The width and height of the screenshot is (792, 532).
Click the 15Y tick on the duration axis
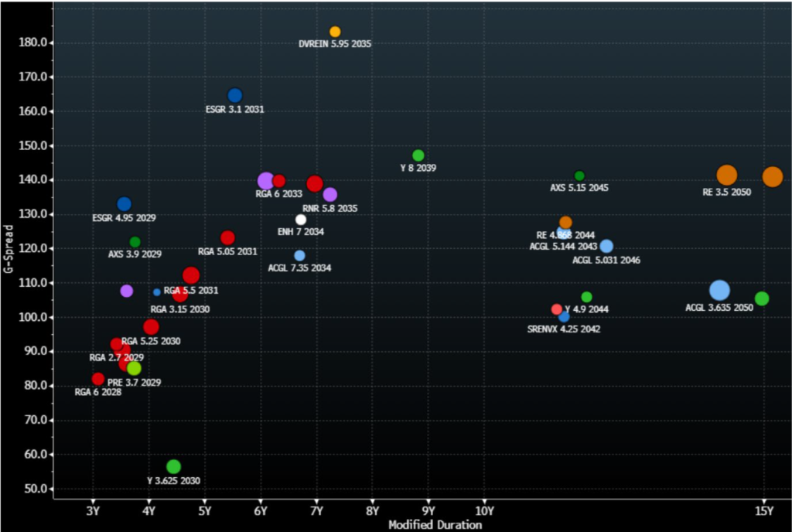click(763, 510)
